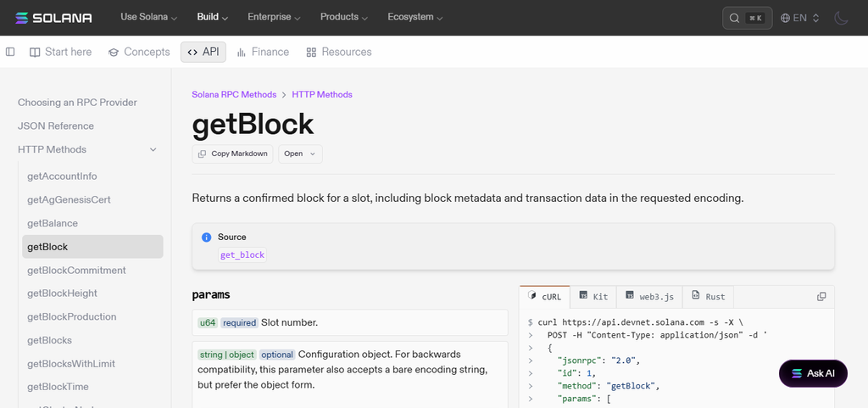868x408 pixels.
Task: Open the Ecosystem dropdown menu
Action: pyautogui.click(x=415, y=17)
